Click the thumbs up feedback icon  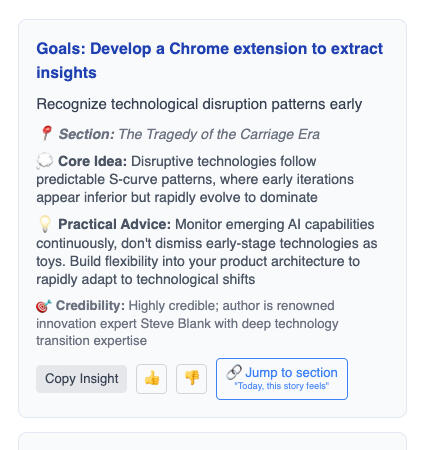point(151,379)
